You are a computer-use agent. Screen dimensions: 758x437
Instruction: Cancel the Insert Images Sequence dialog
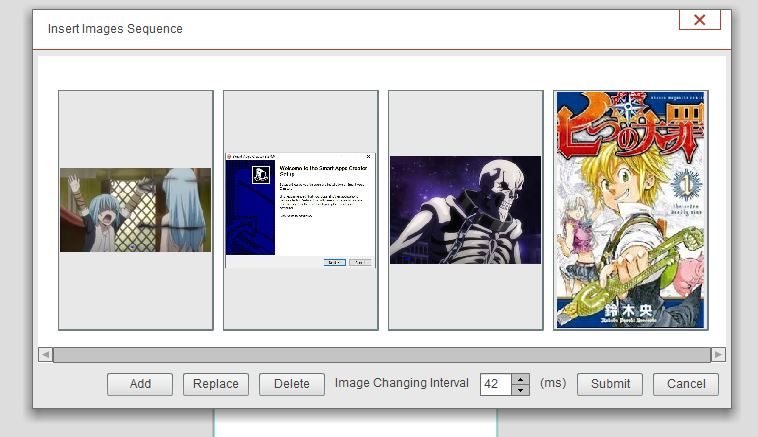(x=685, y=384)
